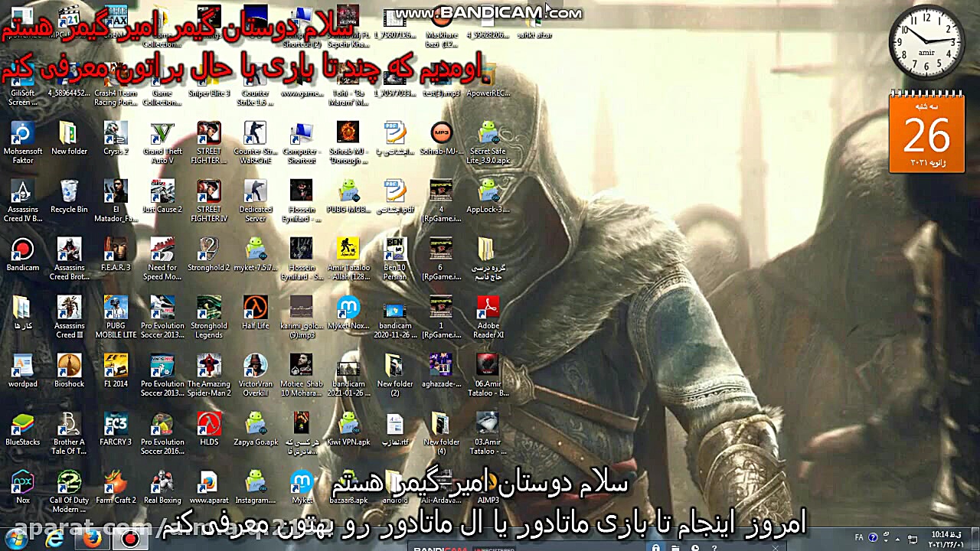980x551 pixels.
Task: Open the Dedicated Server shortcut
Action: pos(255,201)
